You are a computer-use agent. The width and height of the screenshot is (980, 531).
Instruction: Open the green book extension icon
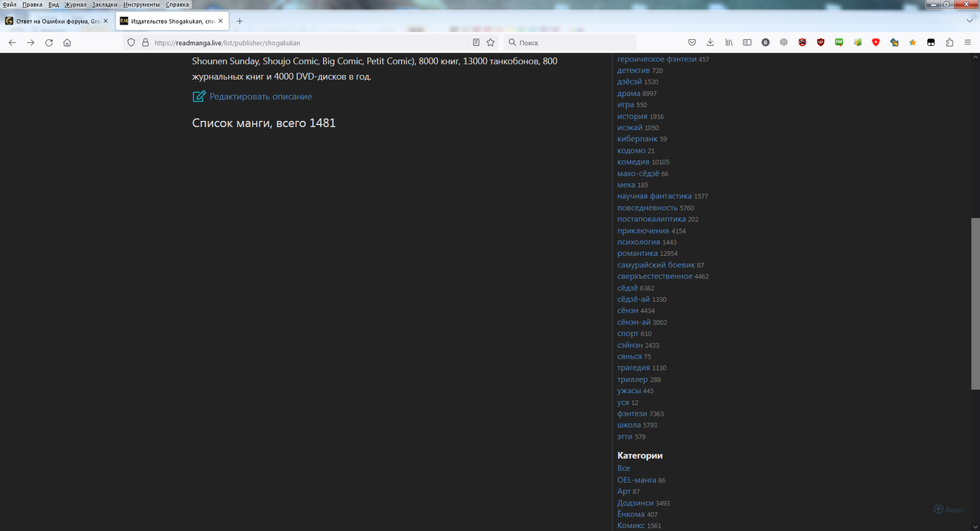(857, 43)
